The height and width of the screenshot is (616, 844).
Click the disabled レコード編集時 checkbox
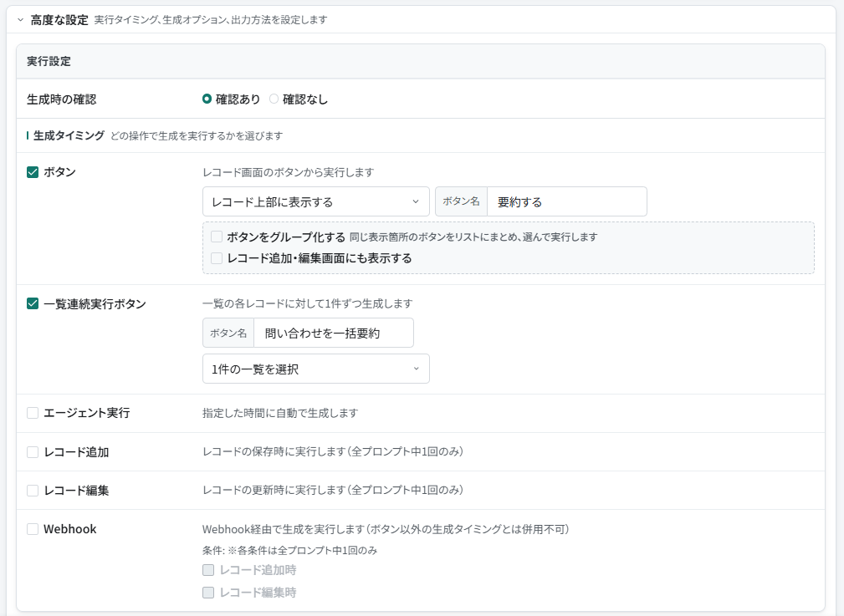tap(208, 593)
